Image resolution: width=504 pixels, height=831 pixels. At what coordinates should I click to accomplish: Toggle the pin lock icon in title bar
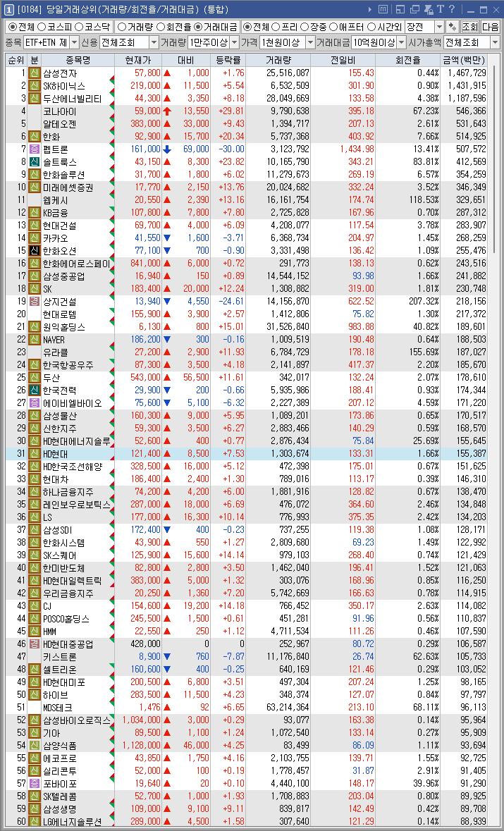coord(428,9)
